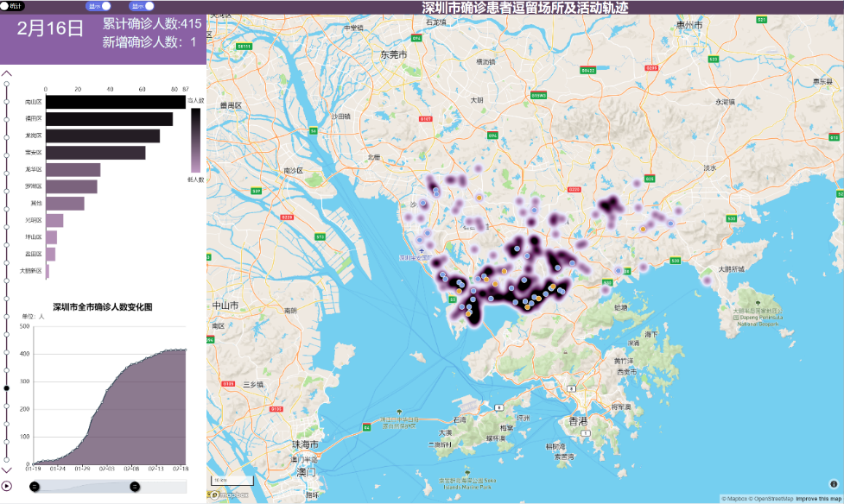
Task: Select the black active timeline node
Action: tap(7, 388)
